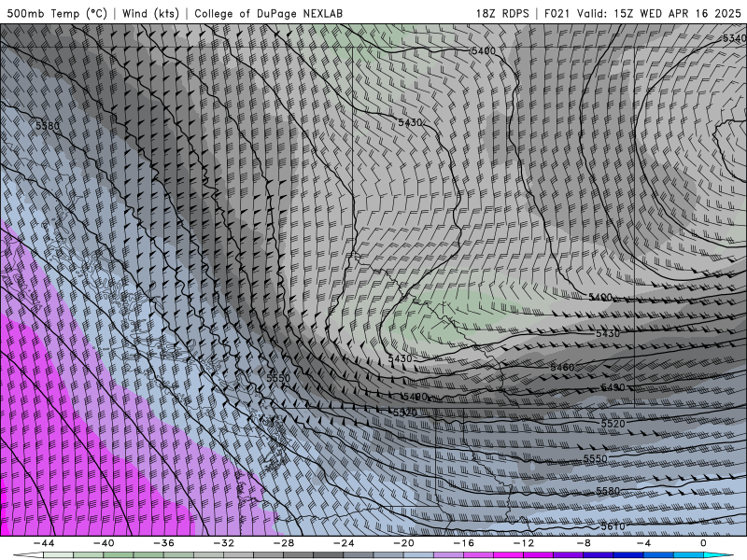Click the -28 colorbar tick label
Viewport: 747px width, 560px height.
tap(284, 543)
